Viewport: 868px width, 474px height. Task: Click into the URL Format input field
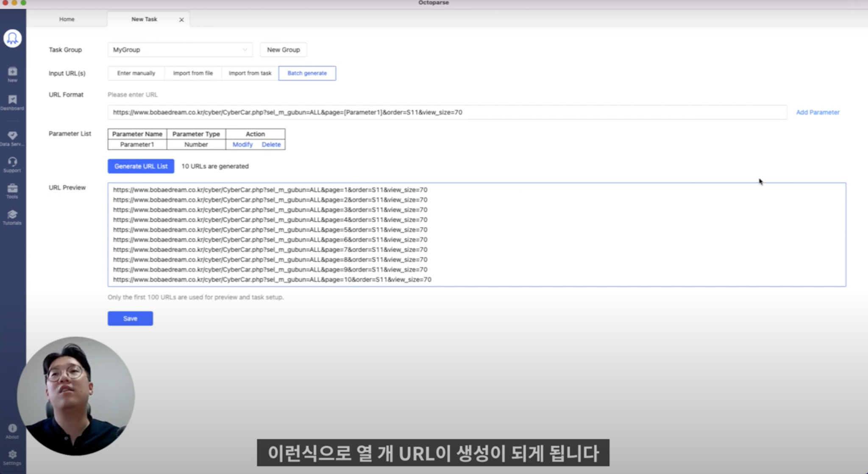(447, 112)
